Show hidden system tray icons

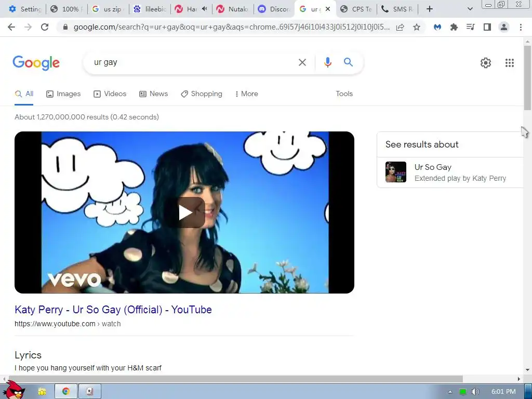tap(450, 392)
